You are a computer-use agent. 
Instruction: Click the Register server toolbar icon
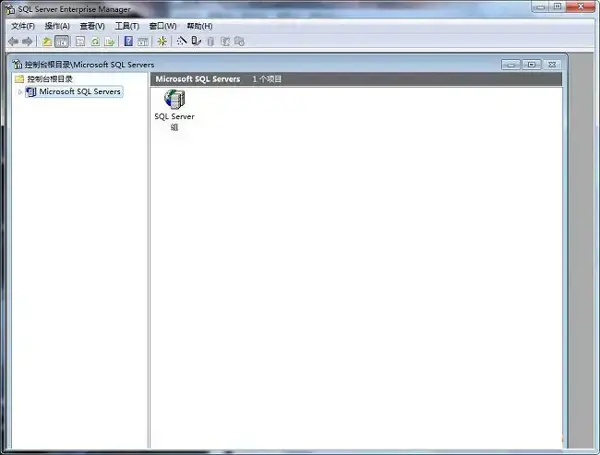pos(196,41)
